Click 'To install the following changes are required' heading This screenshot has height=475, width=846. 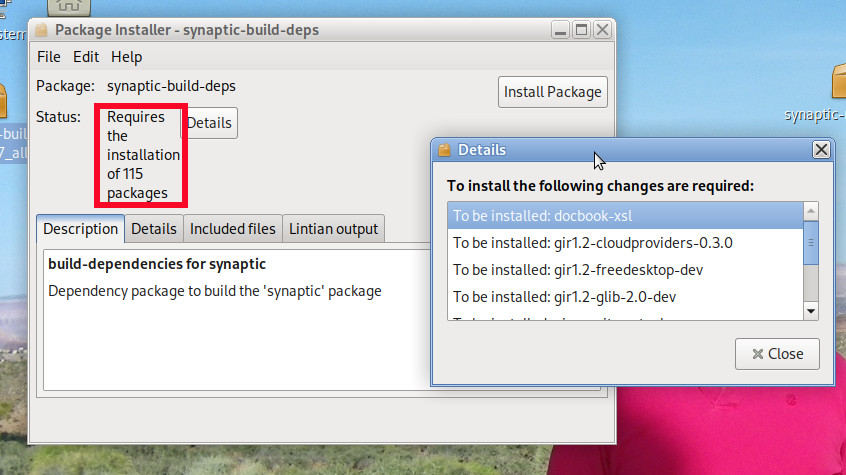tap(601, 186)
